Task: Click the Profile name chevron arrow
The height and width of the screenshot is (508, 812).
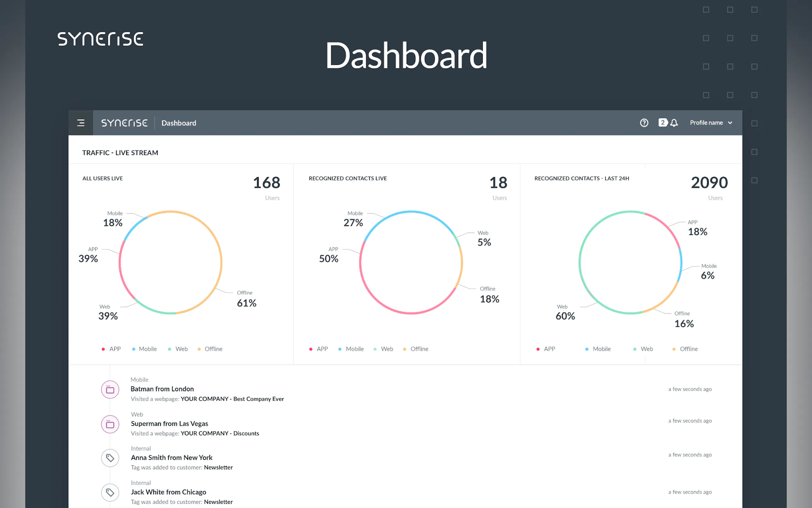Action: (730, 123)
